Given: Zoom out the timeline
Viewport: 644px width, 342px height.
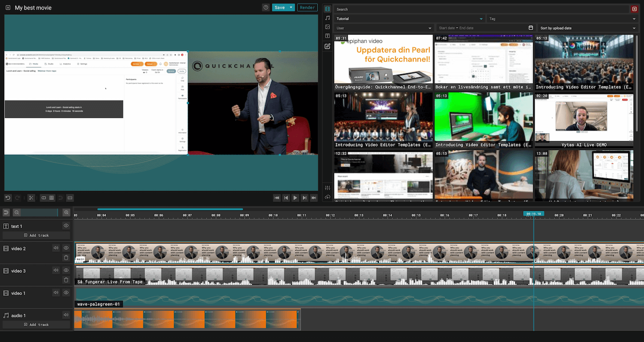Looking at the screenshot, I should [16, 212].
